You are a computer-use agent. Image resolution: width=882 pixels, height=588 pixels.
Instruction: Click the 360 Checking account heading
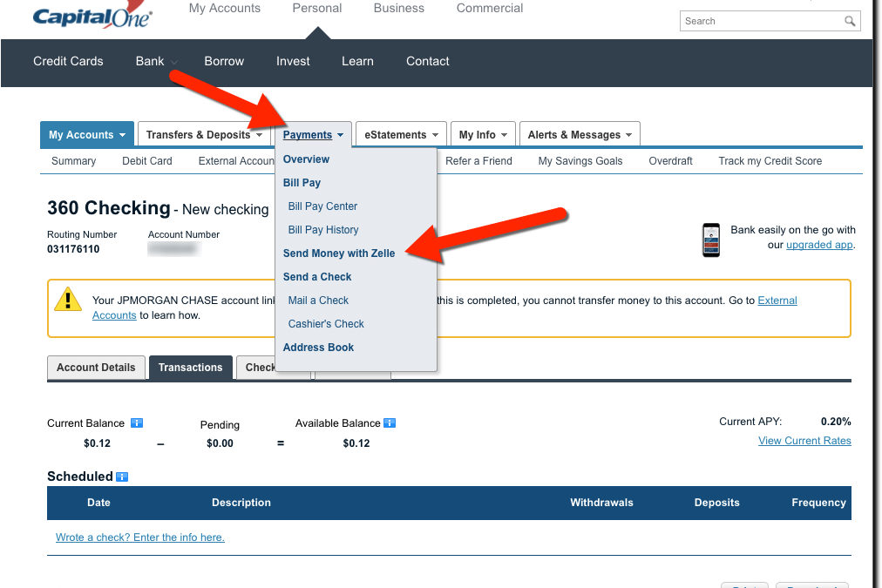point(109,208)
